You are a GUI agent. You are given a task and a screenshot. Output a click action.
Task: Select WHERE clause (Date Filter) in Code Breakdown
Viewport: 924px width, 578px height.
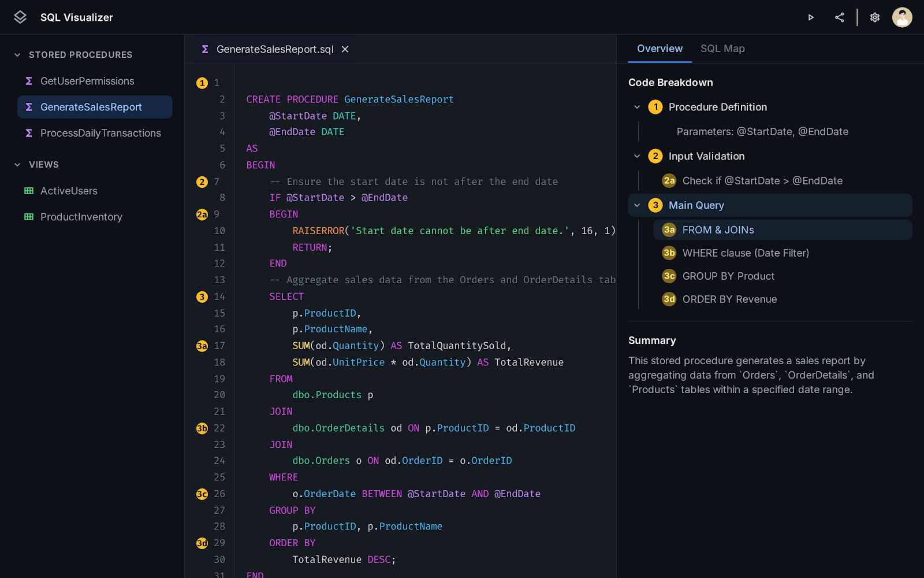[x=746, y=253]
